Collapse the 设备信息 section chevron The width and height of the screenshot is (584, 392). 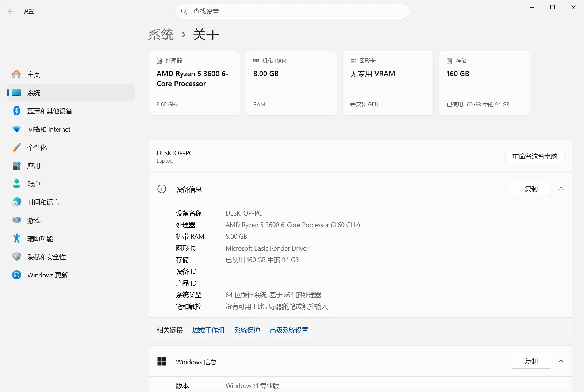pyautogui.click(x=561, y=189)
